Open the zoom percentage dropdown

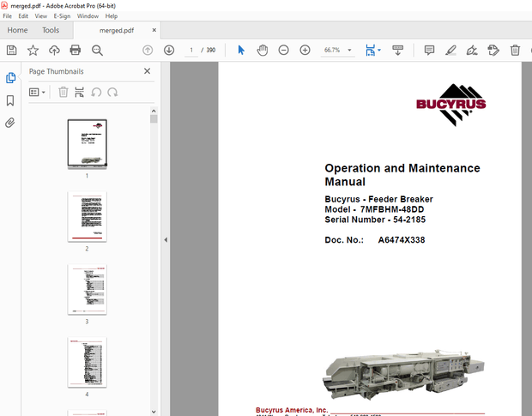coord(349,51)
